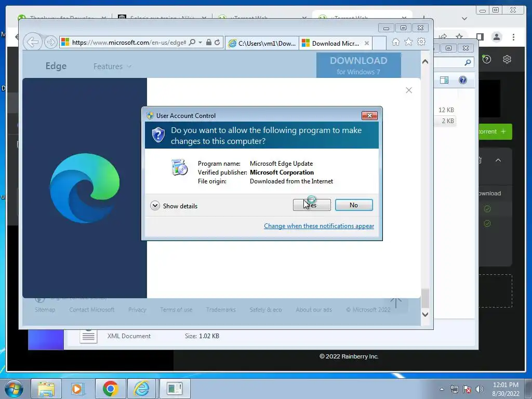Click Explorer window search magnifier icon

[468, 62]
